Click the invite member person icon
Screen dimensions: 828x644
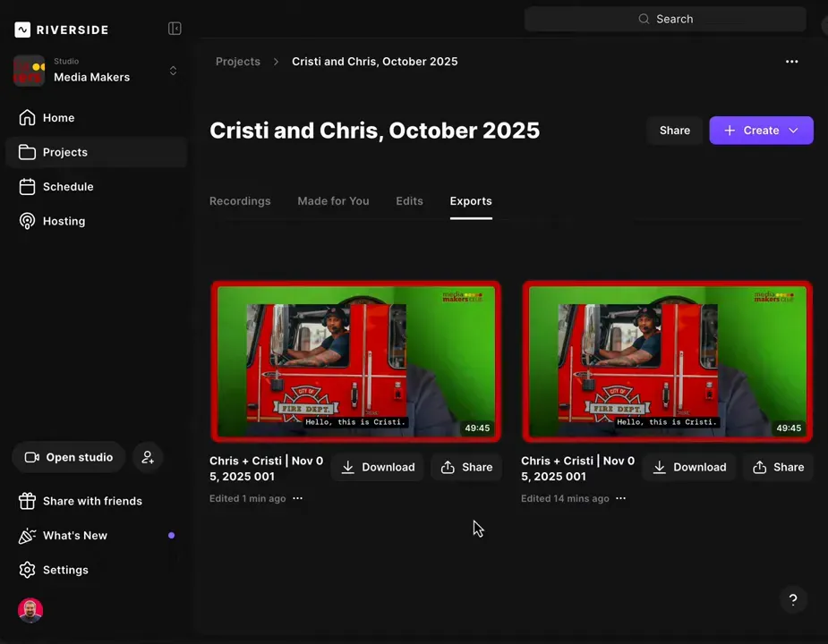(x=147, y=457)
